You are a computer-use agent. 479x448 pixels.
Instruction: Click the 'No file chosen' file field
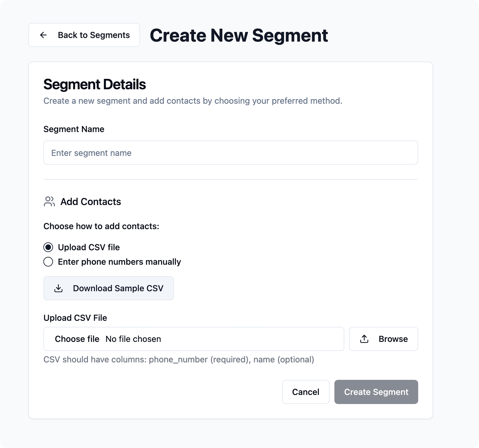coord(133,339)
